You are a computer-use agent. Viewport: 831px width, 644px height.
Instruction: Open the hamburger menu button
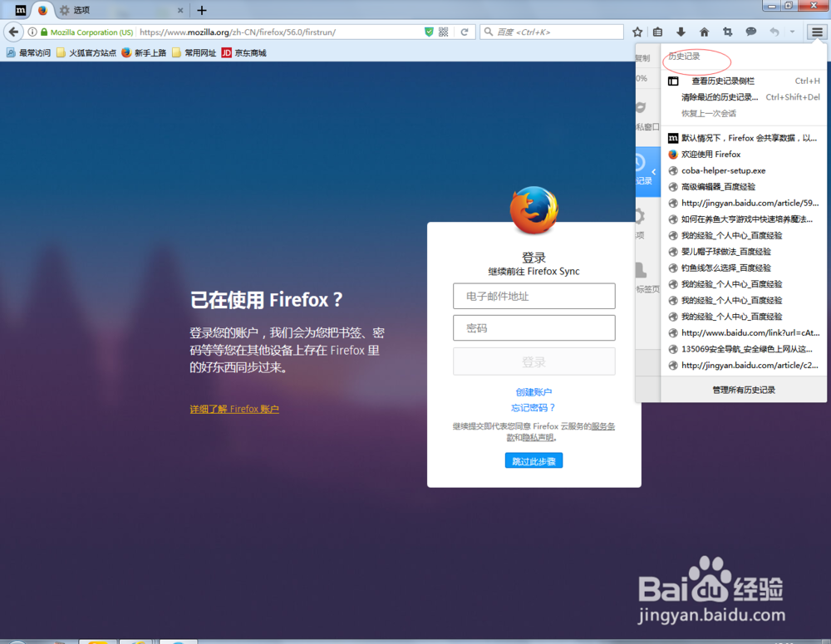(817, 32)
